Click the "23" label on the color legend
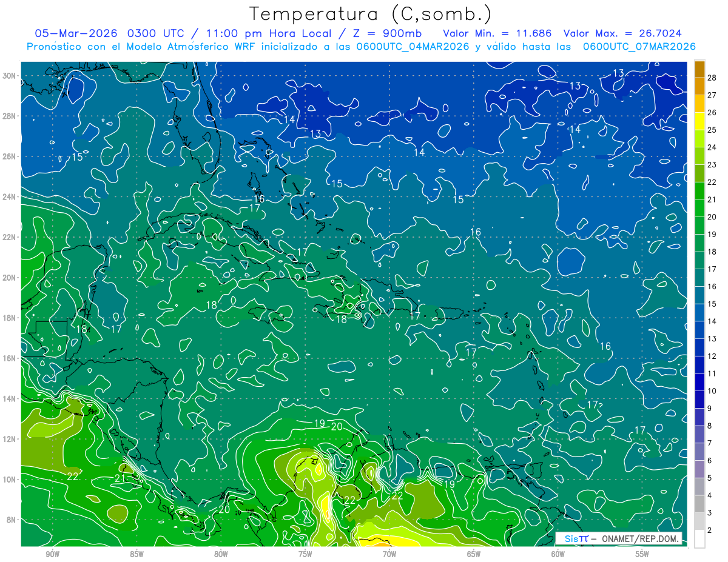 click(x=712, y=164)
